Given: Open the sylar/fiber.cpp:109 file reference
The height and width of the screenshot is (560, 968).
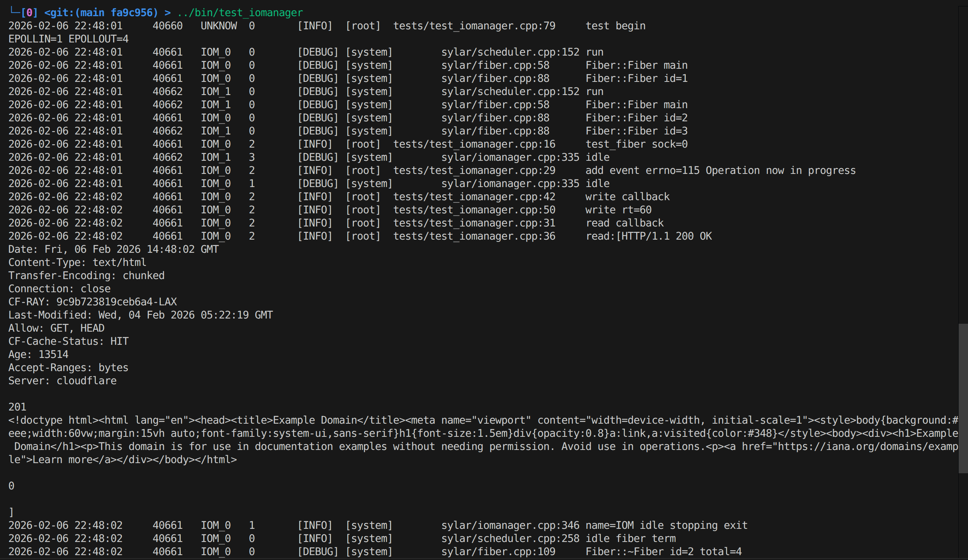Looking at the screenshot, I should tap(498, 552).
